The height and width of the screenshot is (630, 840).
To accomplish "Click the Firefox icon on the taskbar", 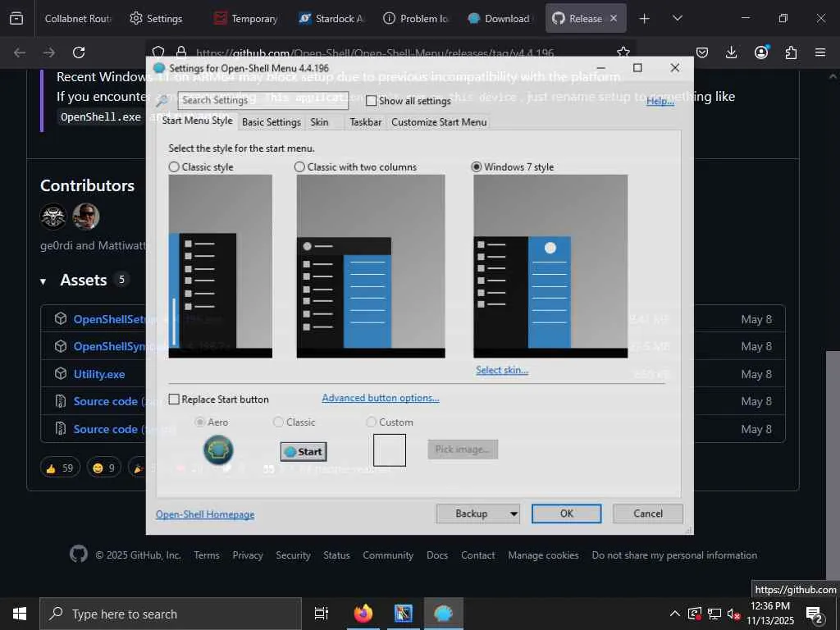I will click(363, 614).
